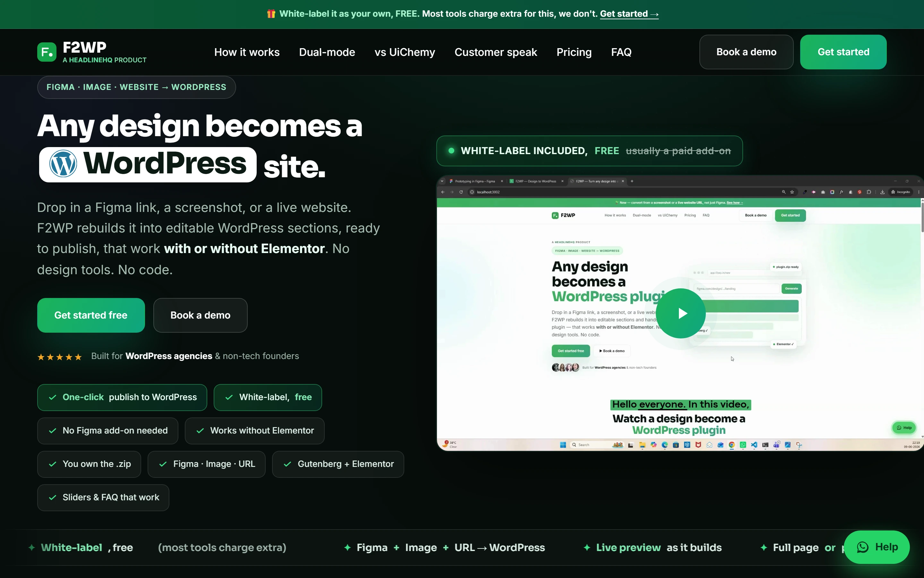This screenshot has height=578, width=924.
Task: Open VS Code in the video's taskbar
Action: [x=754, y=445]
